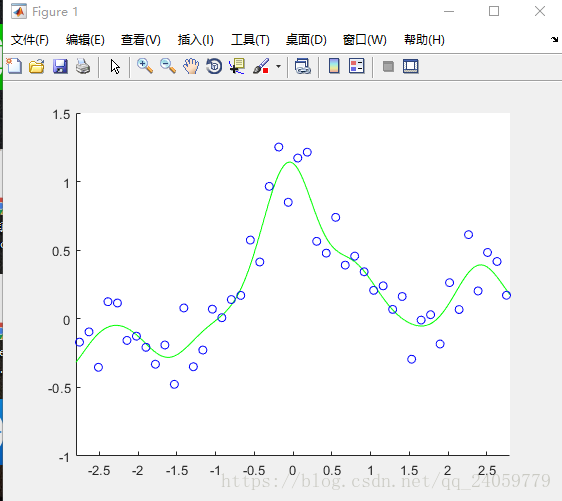The height and width of the screenshot is (501, 562).
Task: Open the 工具(T) menu
Action: point(250,40)
